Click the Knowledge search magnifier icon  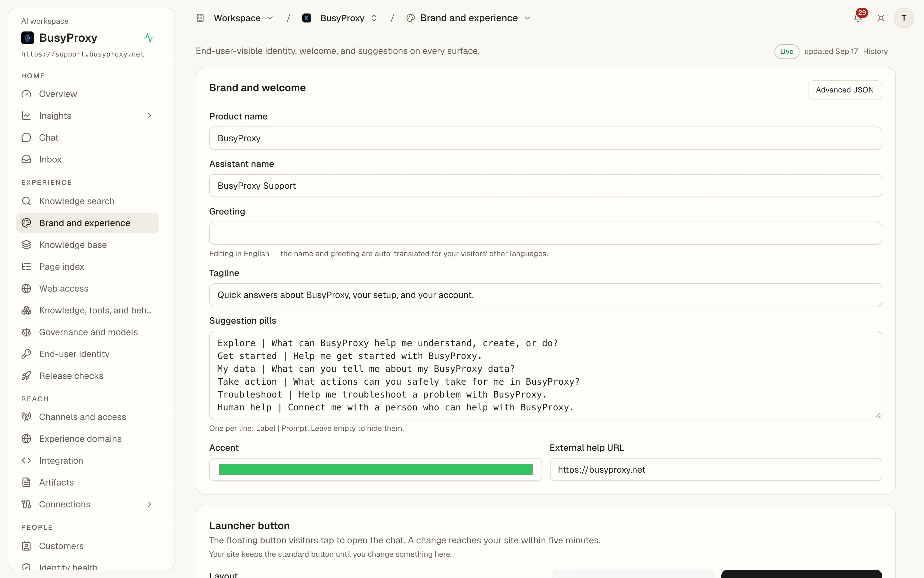click(x=26, y=201)
